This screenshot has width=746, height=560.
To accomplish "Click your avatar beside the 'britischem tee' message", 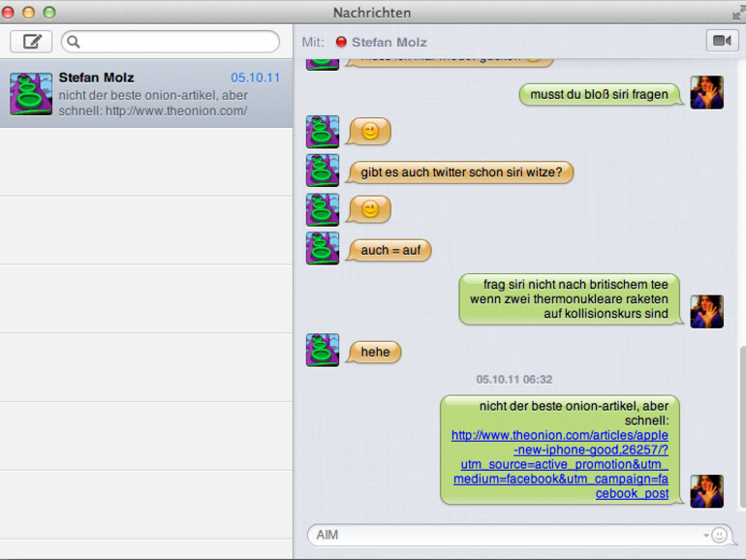I will point(707,312).
